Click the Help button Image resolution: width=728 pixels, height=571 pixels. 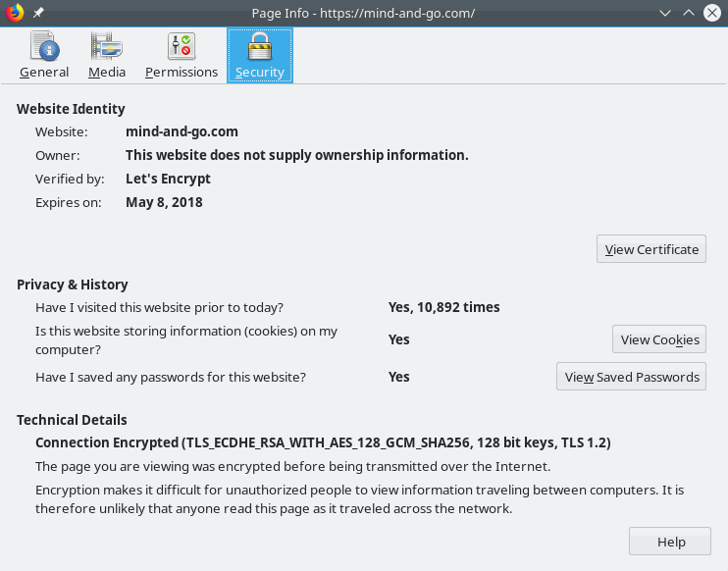(x=670, y=542)
